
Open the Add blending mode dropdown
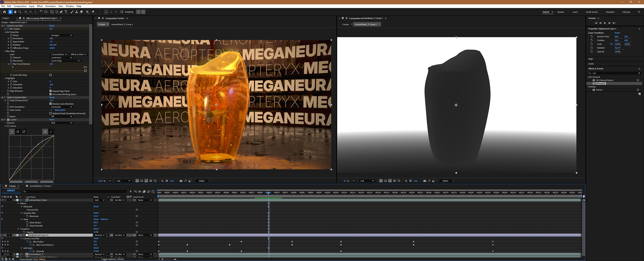click(x=99, y=200)
